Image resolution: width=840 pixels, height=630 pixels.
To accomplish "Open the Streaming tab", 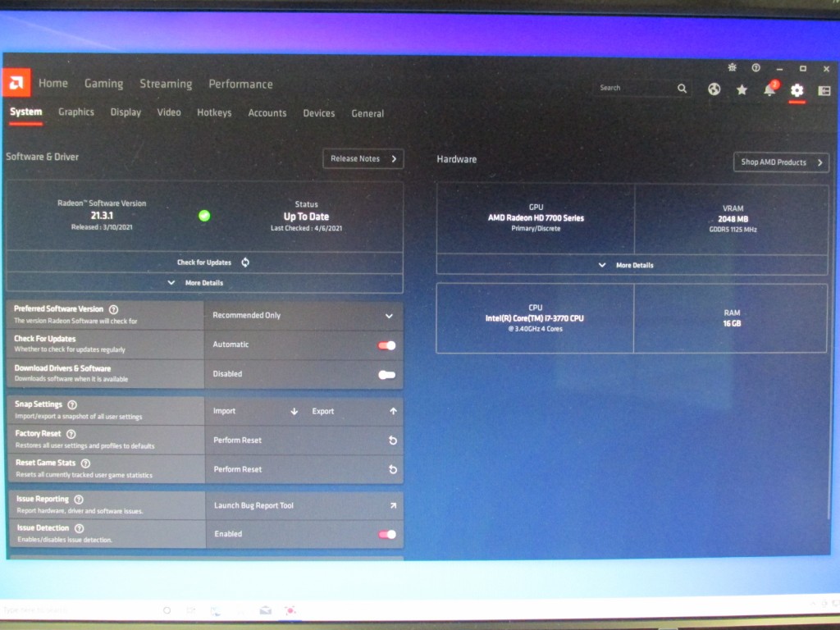I will [x=166, y=84].
